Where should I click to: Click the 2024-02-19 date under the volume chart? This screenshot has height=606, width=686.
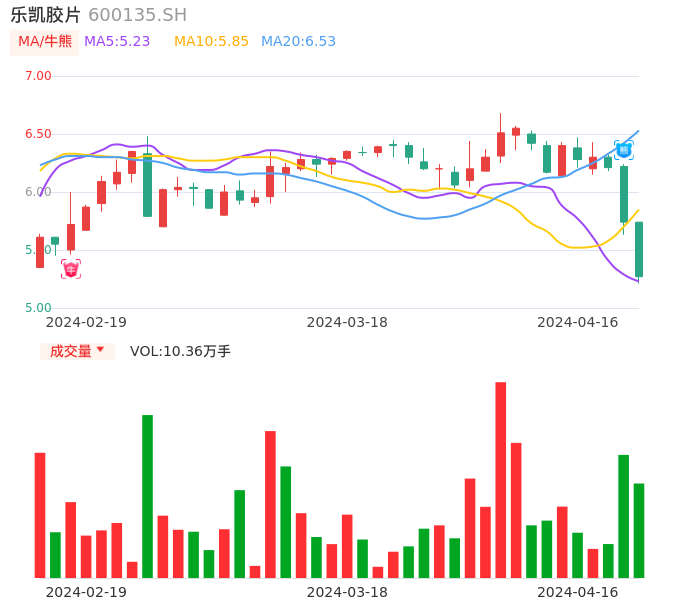pyautogui.click(x=86, y=592)
